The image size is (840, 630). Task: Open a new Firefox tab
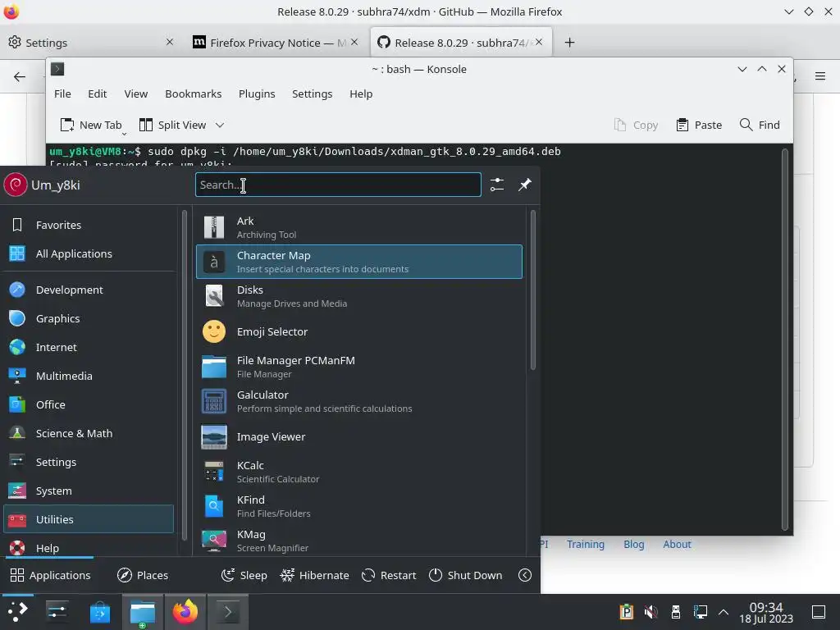pyautogui.click(x=569, y=43)
